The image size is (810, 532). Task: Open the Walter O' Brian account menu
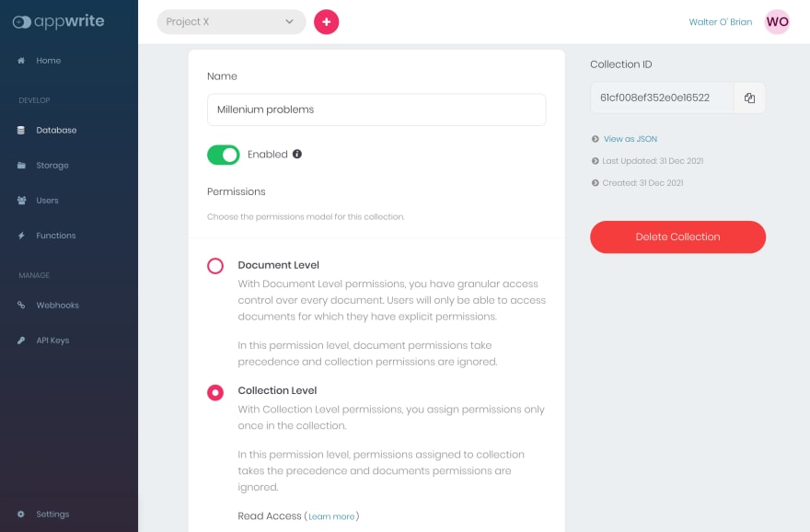point(720,22)
